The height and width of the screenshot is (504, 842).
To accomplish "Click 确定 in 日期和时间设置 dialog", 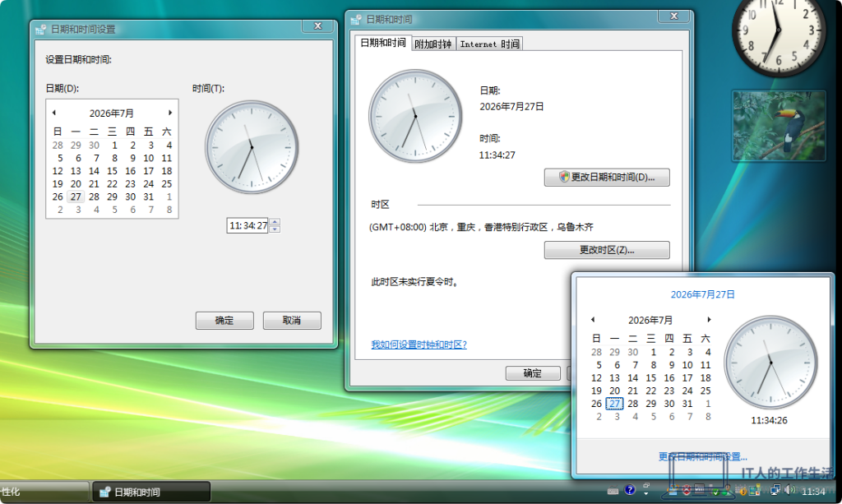I will [224, 321].
